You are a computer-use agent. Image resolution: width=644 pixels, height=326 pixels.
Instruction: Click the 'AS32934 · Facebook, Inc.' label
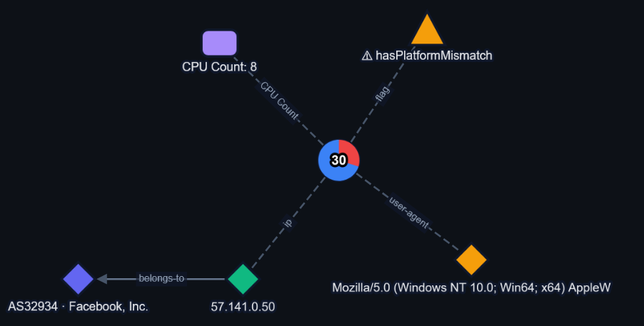point(78,307)
